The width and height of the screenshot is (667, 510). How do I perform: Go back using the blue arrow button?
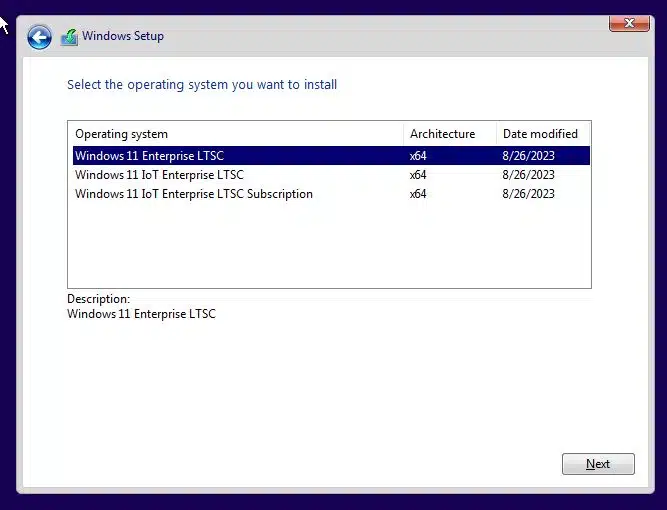[x=39, y=37]
